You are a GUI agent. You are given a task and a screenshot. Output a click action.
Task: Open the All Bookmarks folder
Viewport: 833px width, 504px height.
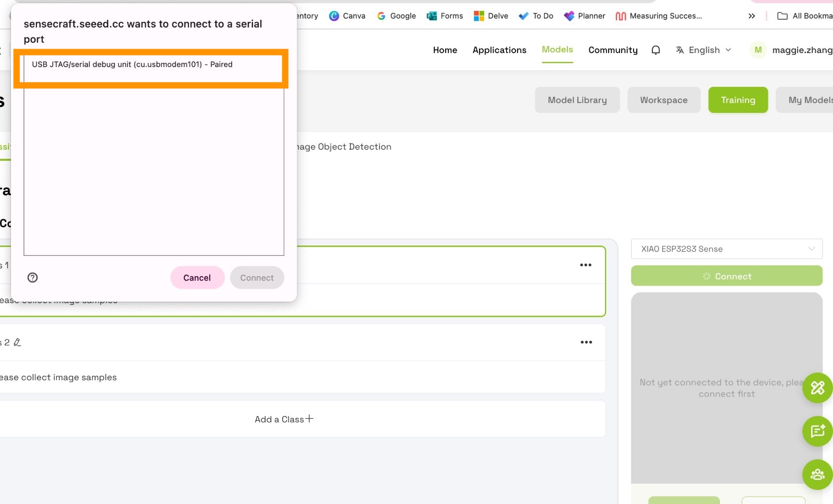pyautogui.click(x=805, y=16)
